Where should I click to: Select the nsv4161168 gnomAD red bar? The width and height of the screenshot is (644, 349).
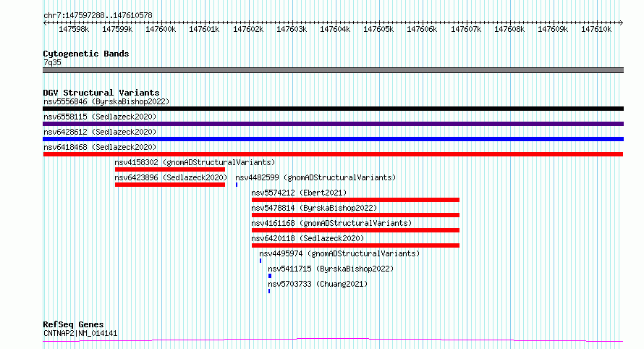coord(355,230)
